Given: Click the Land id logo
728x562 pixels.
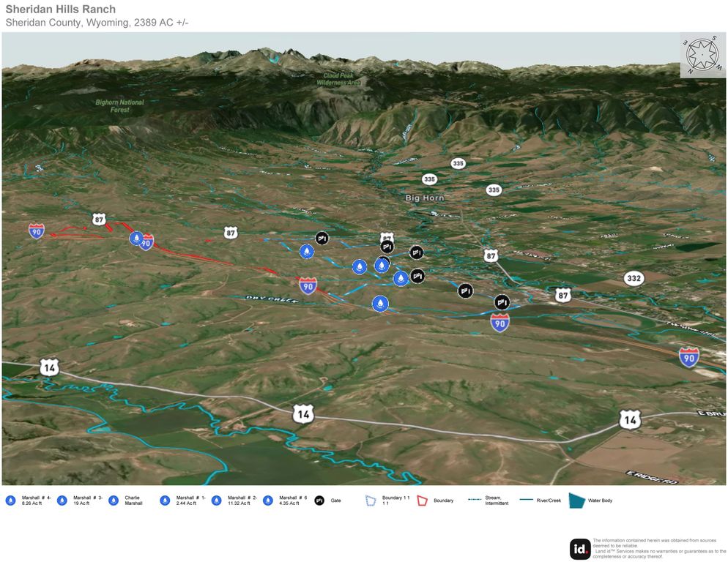Looking at the screenshot, I should click(580, 549).
